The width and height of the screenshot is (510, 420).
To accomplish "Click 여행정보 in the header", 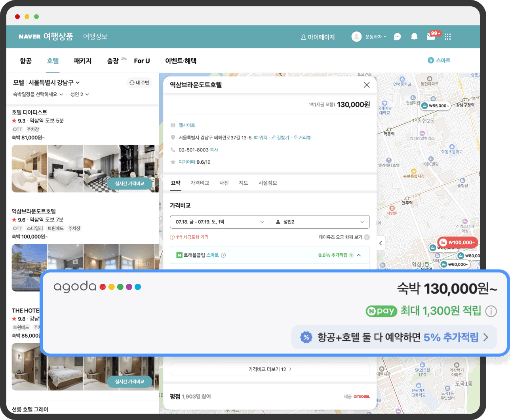I will click(x=95, y=36).
